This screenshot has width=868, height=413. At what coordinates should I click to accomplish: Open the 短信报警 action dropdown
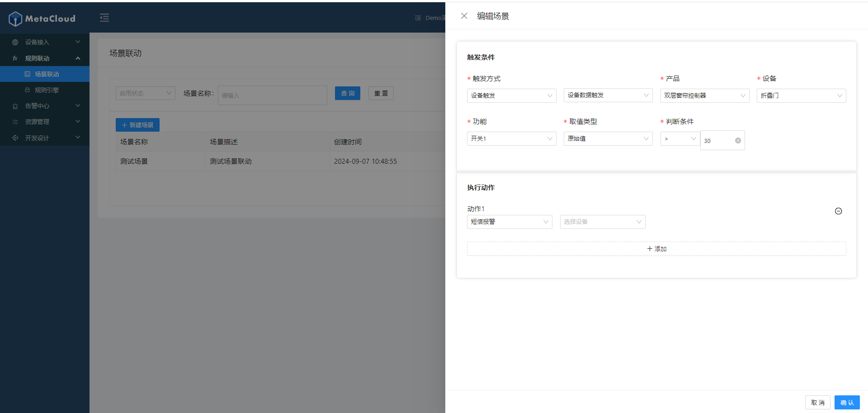(509, 222)
